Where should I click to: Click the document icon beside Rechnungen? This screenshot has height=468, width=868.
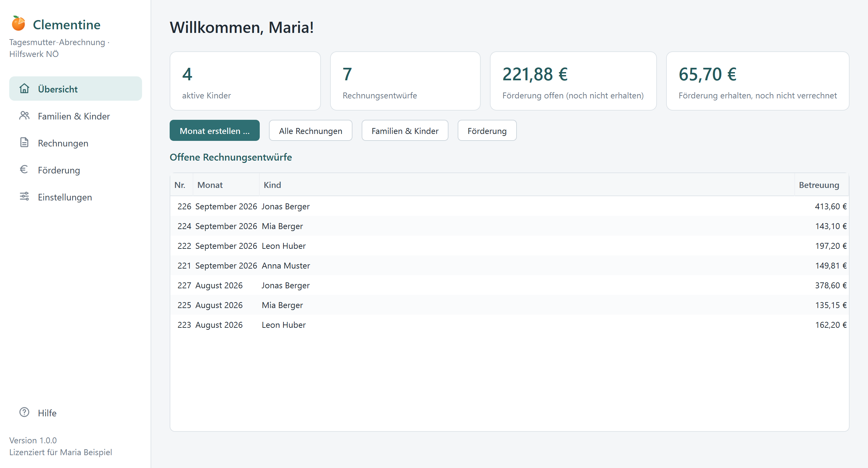point(24,142)
